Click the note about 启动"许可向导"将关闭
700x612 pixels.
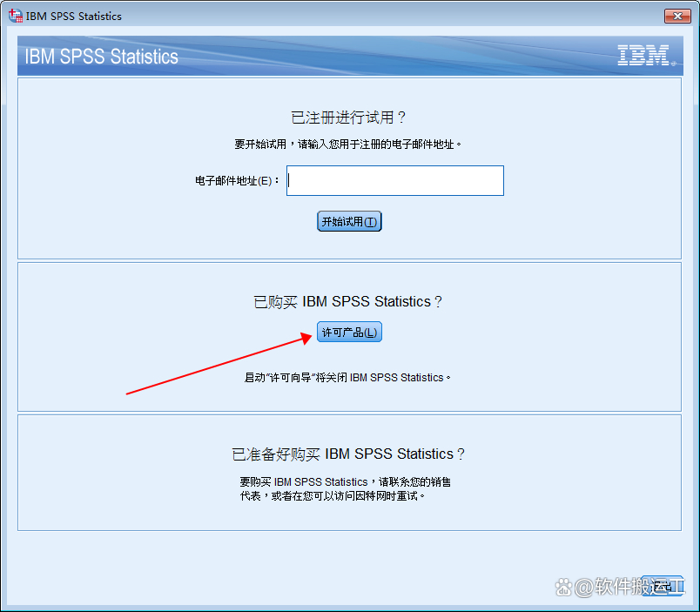tap(347, 378)
